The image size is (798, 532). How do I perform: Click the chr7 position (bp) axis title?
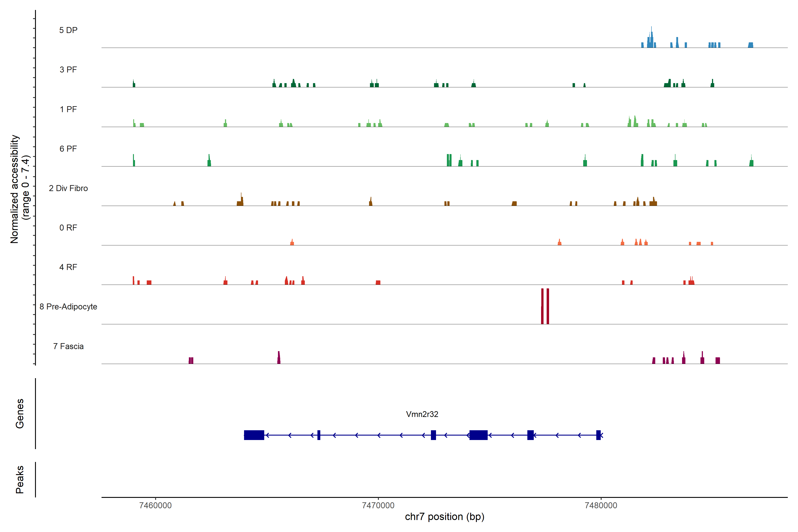click(444, 517)
